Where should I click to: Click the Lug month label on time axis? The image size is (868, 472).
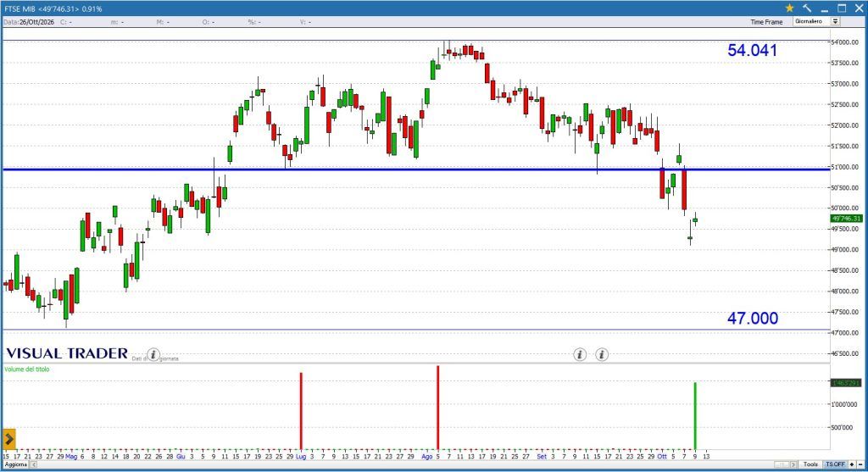click(x=301, y=457)
